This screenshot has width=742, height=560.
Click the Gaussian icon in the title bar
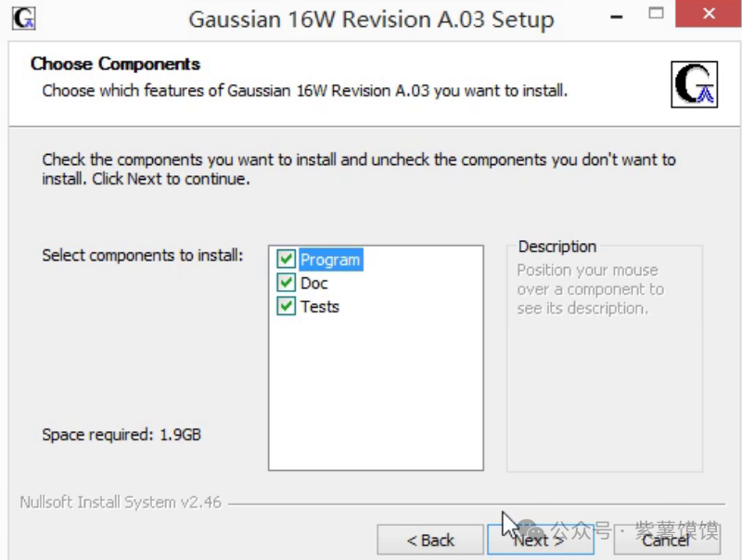pyautogui.click(x=23, y=18)
